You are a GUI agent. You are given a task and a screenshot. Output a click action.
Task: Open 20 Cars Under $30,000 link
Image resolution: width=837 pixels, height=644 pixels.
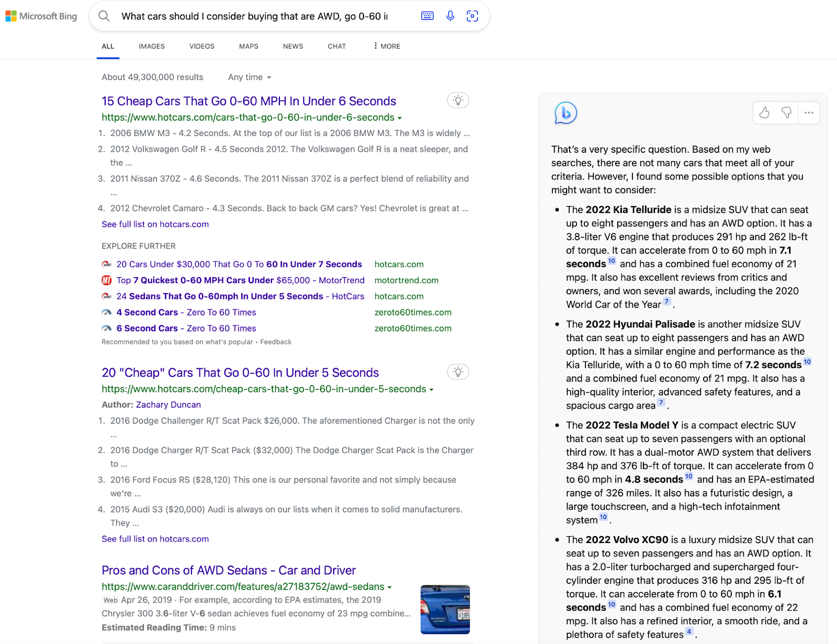coord(239,264)
